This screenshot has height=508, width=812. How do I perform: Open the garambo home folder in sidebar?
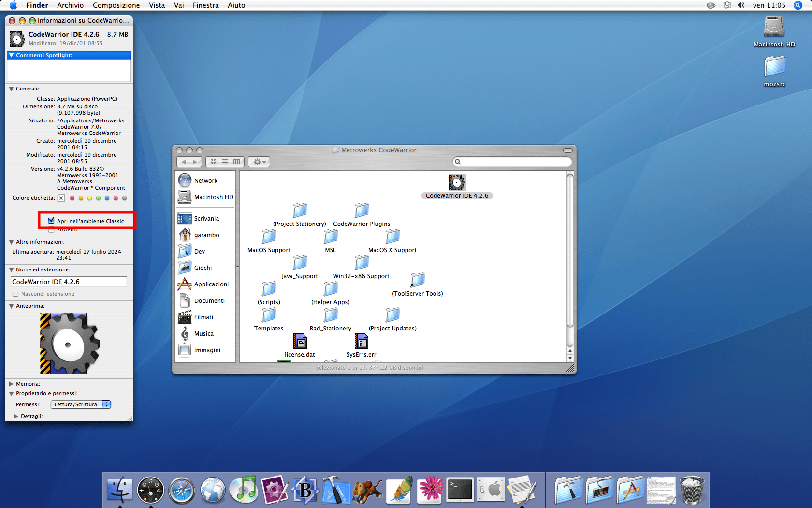(x=205, y=235)
